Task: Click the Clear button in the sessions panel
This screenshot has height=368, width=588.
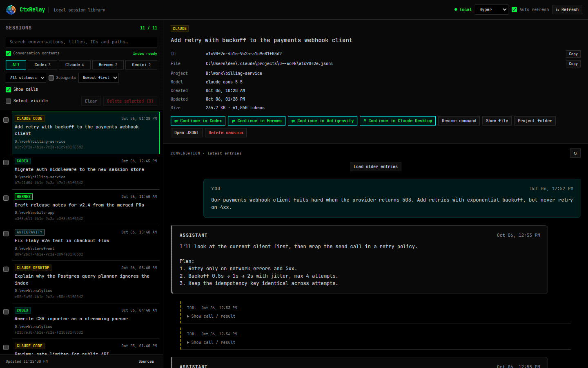Action: pos(91,101)
